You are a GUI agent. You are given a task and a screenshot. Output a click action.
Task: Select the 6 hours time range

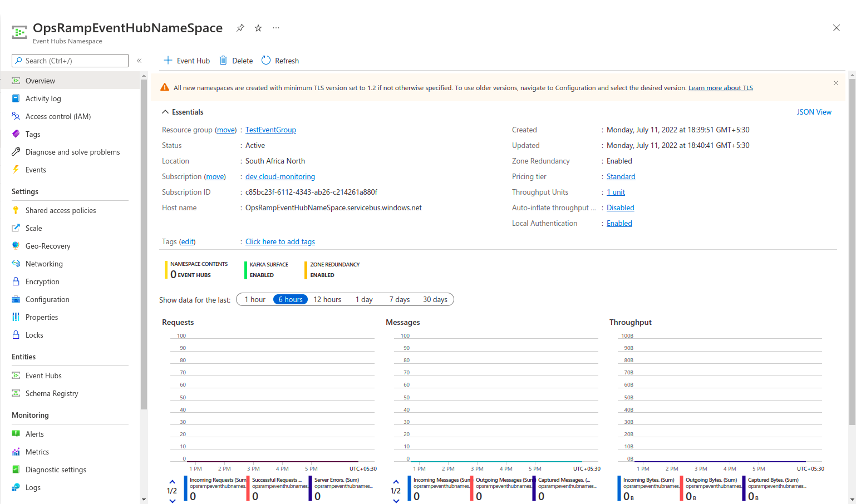(291, 299)
